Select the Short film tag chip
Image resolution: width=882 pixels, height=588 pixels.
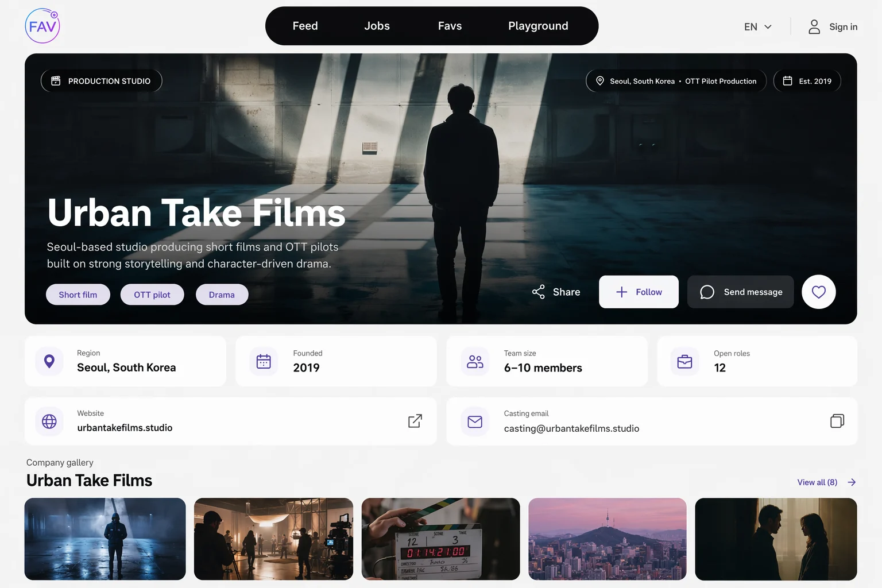coord(78,295)
